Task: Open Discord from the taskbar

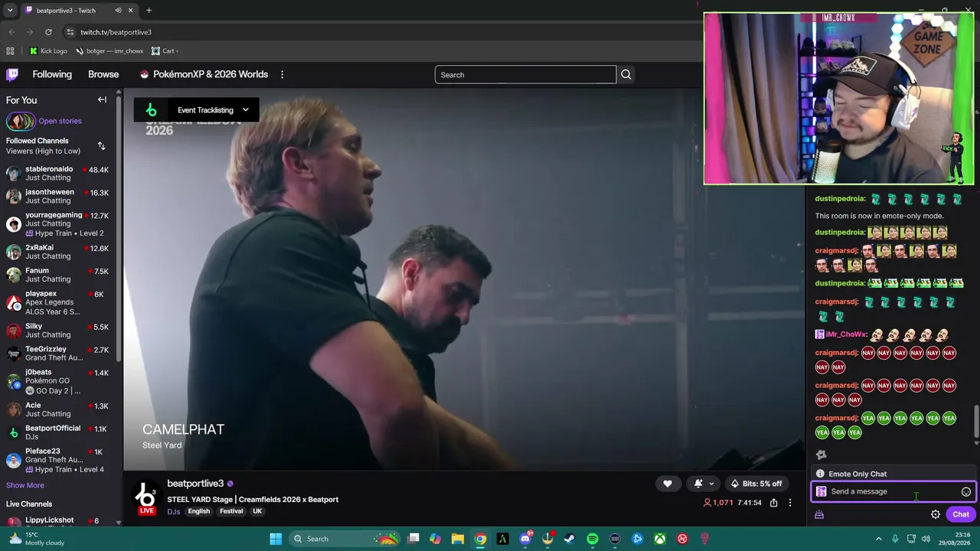Action: tap(525, 539)
